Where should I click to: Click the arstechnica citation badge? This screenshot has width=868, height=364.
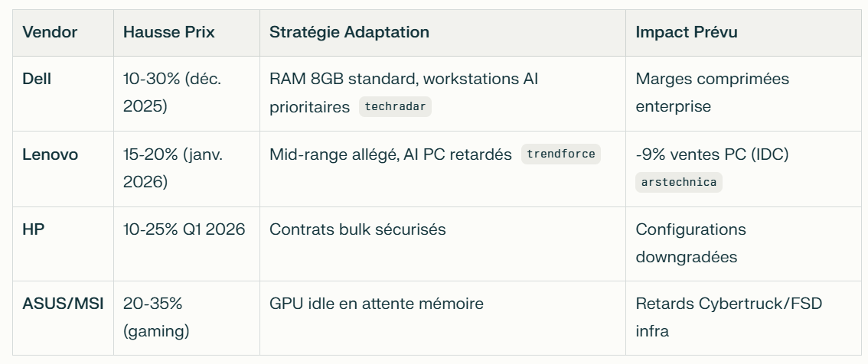point(678,183)
